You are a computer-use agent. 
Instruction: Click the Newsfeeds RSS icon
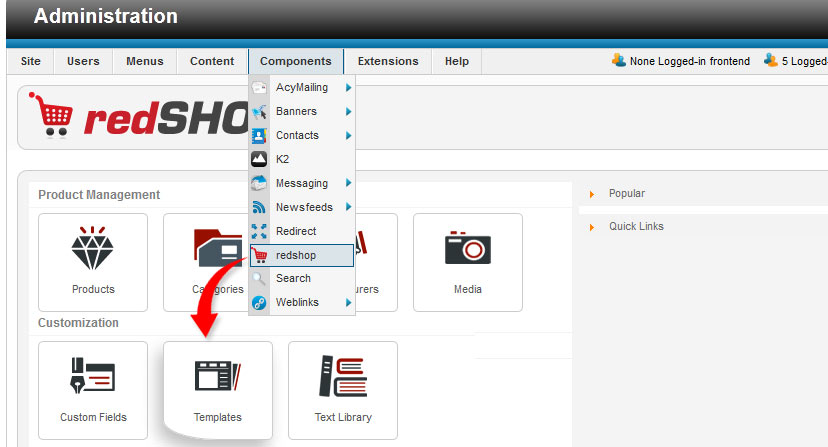259,207
